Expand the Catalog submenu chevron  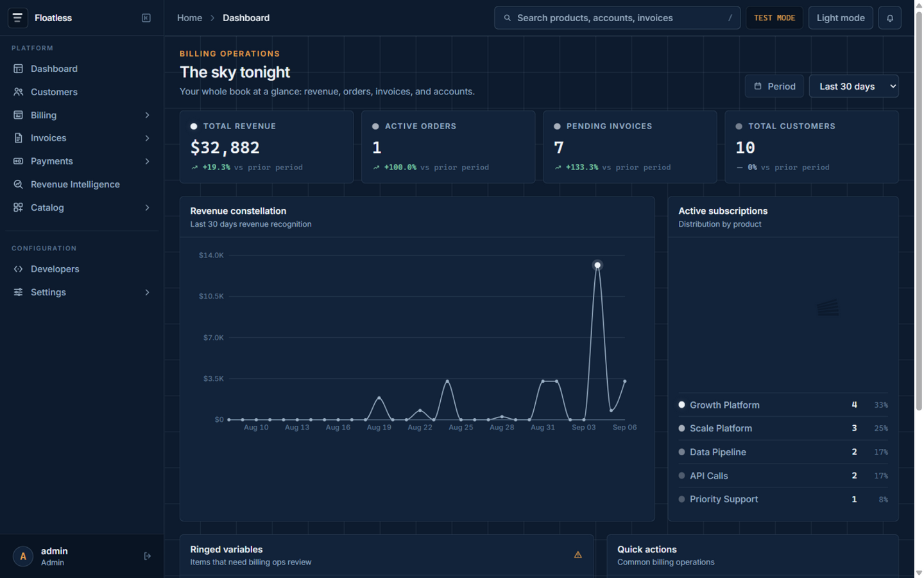(147, 207)
